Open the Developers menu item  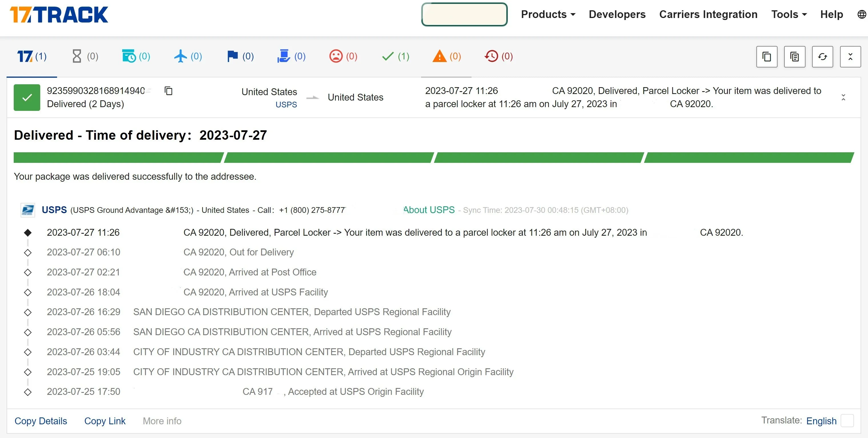[617, 15]
